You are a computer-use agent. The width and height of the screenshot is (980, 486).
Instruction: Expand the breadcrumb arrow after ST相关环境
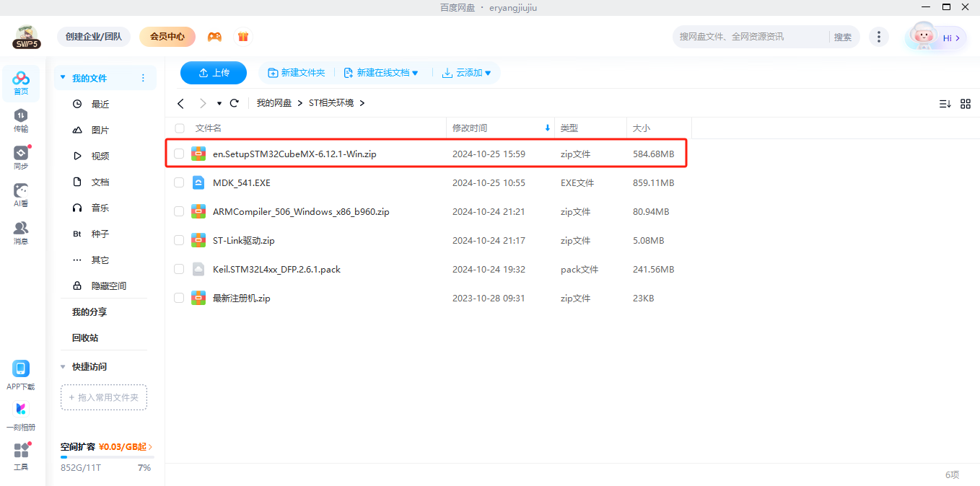coord(362,103)
